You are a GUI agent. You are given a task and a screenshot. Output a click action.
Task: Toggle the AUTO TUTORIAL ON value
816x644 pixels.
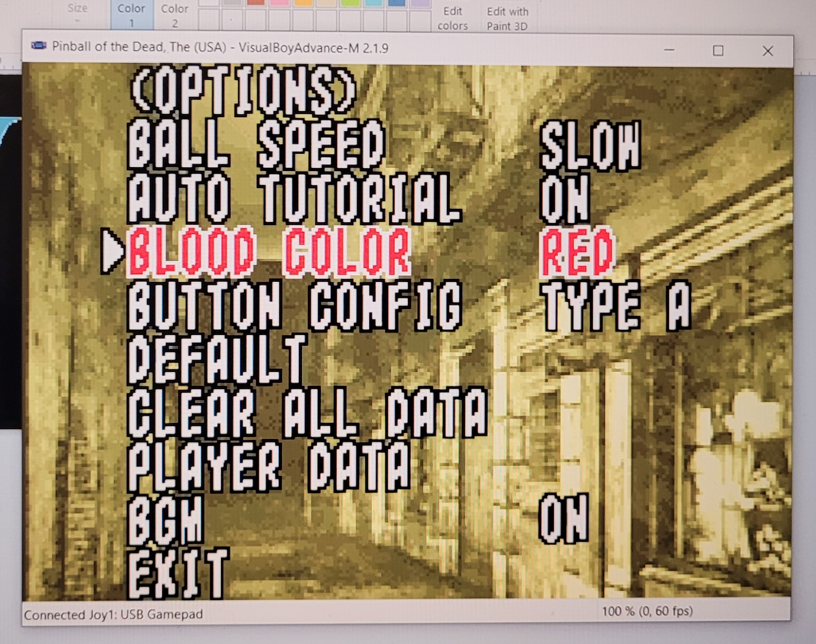564,199
